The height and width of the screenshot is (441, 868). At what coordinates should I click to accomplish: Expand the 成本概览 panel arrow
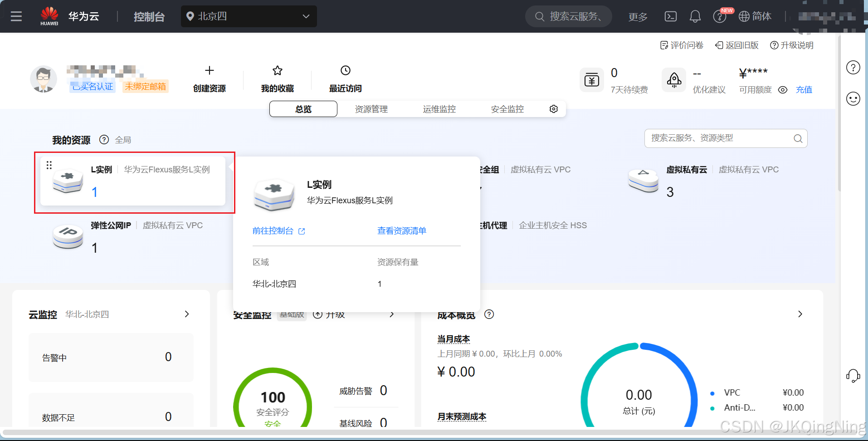pos(800,314)
